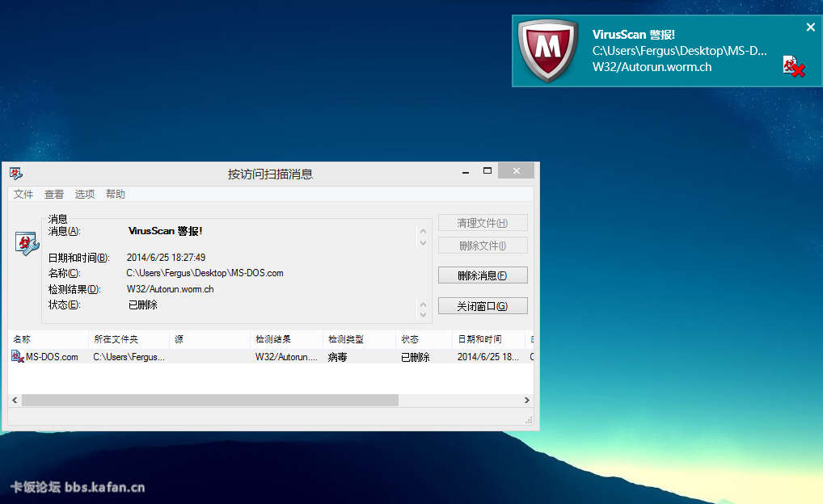Open the 查看 menu
Image resolution: width=823 pixels, height=504 pixels.
54,195
